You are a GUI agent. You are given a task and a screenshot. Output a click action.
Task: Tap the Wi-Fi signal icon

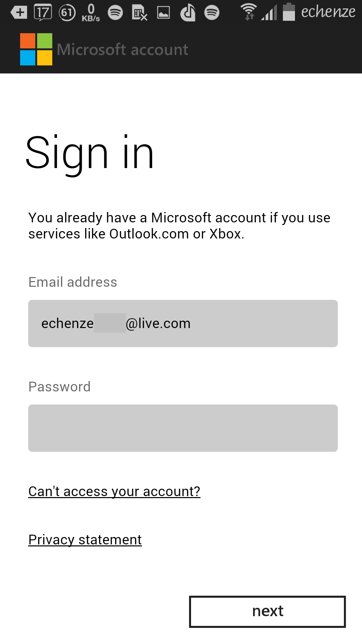249,12
